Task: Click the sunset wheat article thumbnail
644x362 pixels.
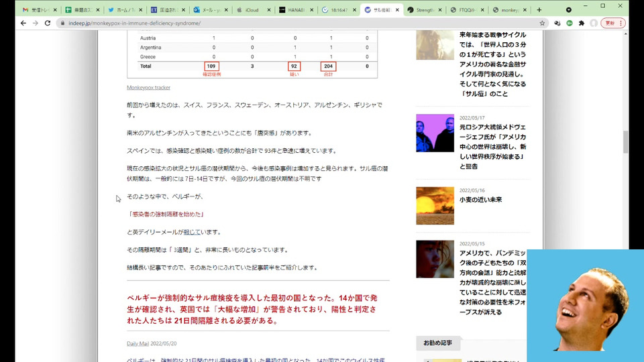Action: point(435,206)
